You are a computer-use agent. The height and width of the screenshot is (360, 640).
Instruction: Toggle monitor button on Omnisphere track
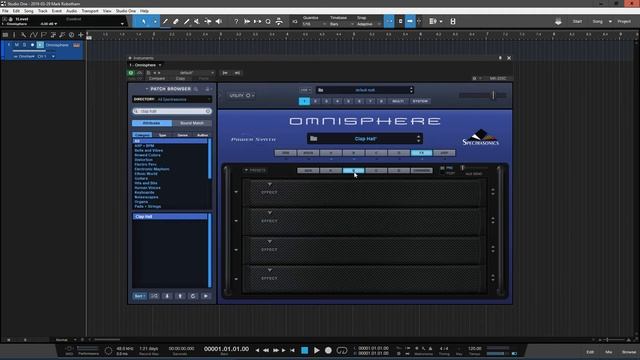click(x=40, y=45)
